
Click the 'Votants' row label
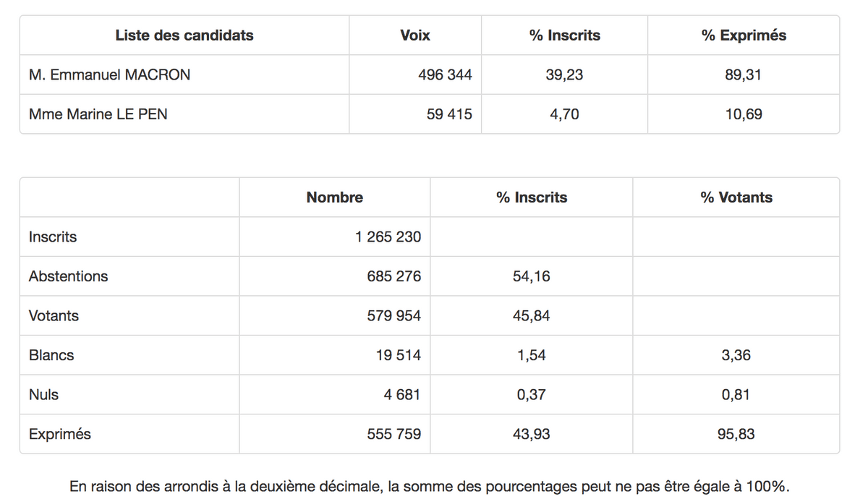(x=54, y=315)
